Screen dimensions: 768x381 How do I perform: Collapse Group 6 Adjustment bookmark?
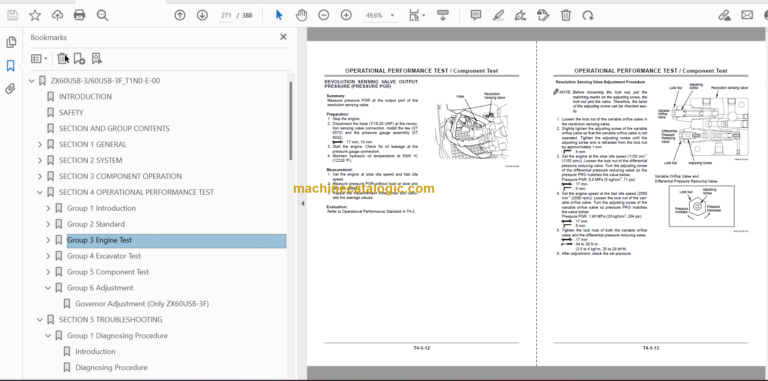click(48, 287)
